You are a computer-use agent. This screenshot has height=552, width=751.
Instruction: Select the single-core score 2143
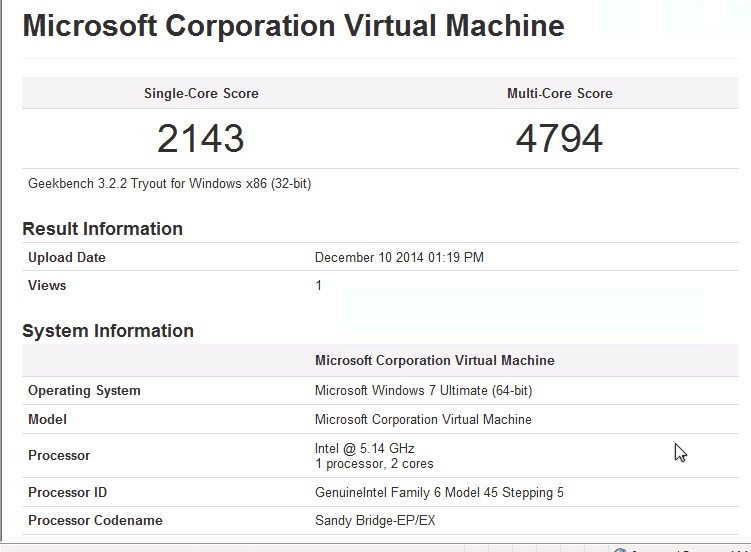[x=201, y=139]
